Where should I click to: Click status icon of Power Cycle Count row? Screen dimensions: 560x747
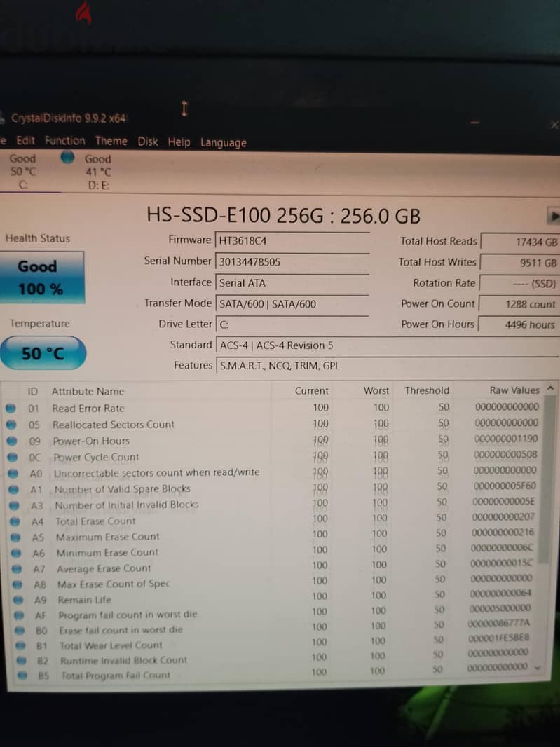13,458
